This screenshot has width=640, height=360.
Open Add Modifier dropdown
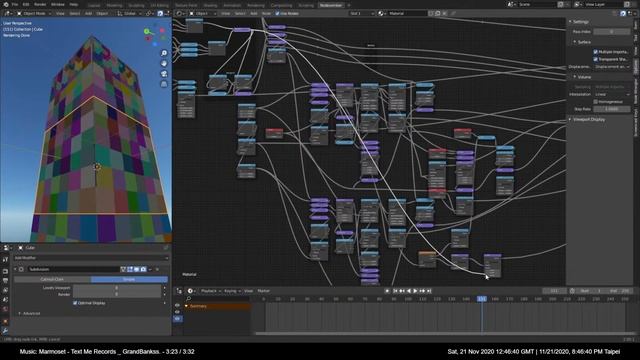(x=91, y=258)
